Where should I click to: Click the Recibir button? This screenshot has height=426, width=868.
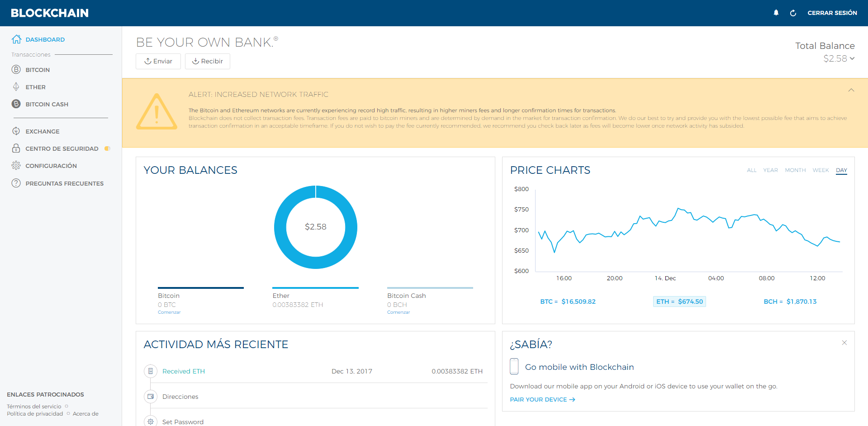click(208, 61)
